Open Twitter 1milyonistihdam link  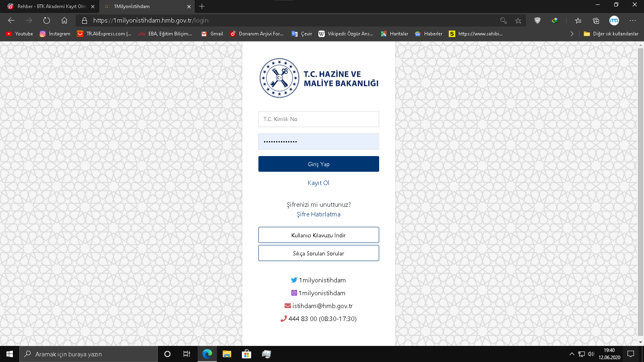tap(318, 280)
